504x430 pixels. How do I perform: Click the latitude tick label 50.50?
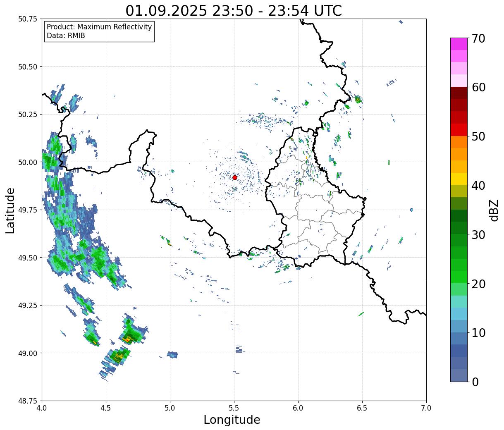(28, 67)
